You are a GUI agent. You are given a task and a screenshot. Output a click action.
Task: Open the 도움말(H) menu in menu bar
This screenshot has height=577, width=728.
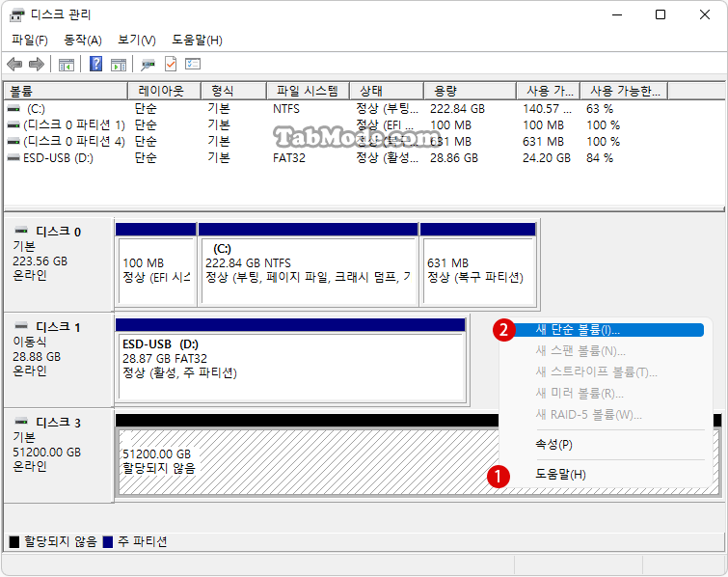coord(197,41)
